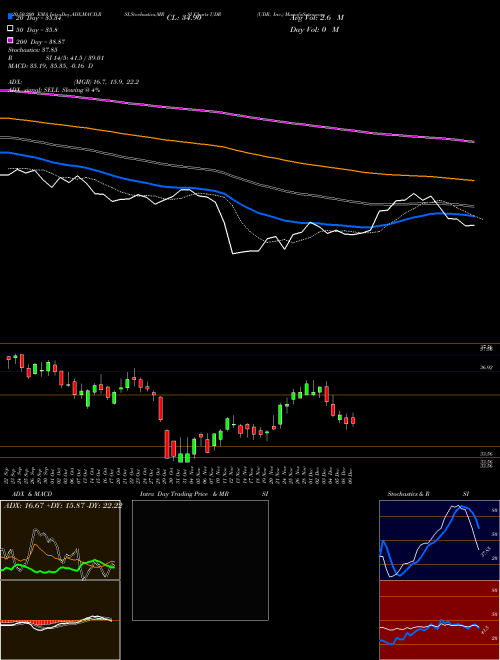Image resolution: width=500 pixels, height=660 pixels.
Task: Select the '200 Day = 38.87' legend text
Action: tap(40, 42)
